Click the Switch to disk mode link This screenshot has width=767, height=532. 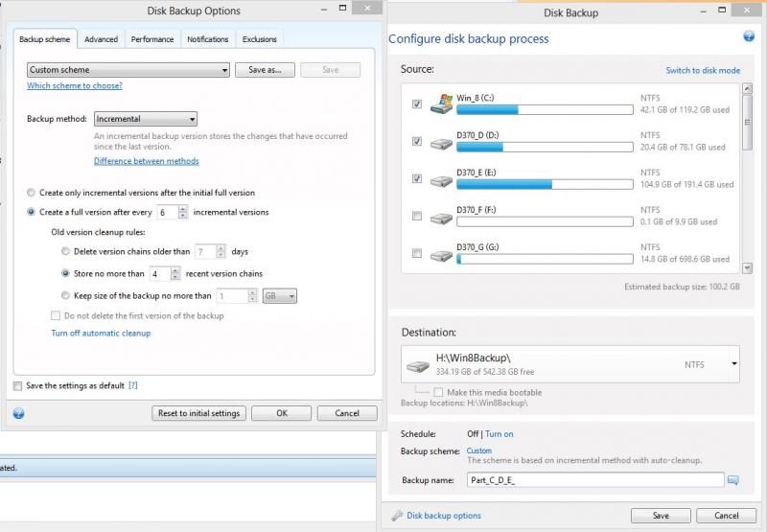click(703, 71)
